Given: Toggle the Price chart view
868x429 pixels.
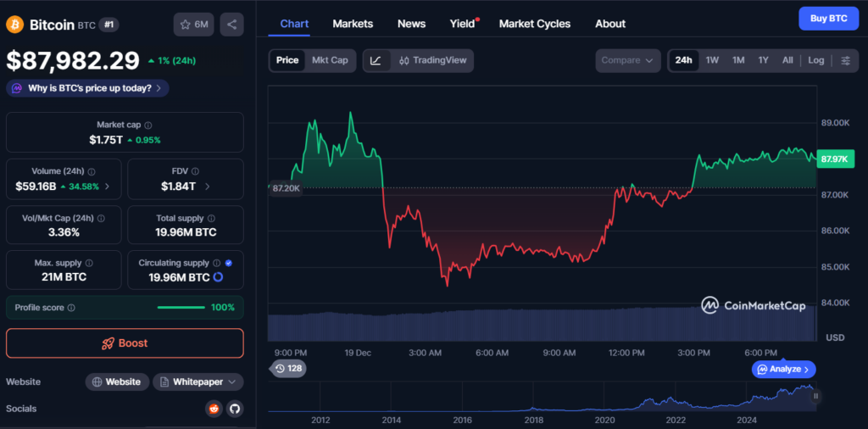Looking at the screenshot, I should (287, 60).
